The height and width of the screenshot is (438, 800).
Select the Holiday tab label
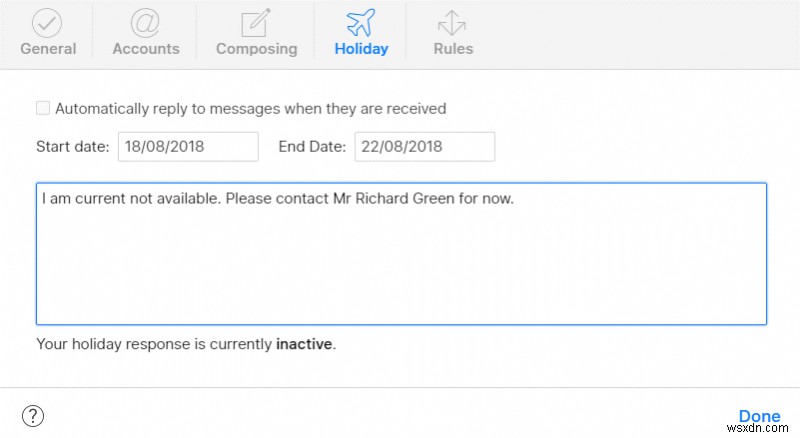[361, 48]
